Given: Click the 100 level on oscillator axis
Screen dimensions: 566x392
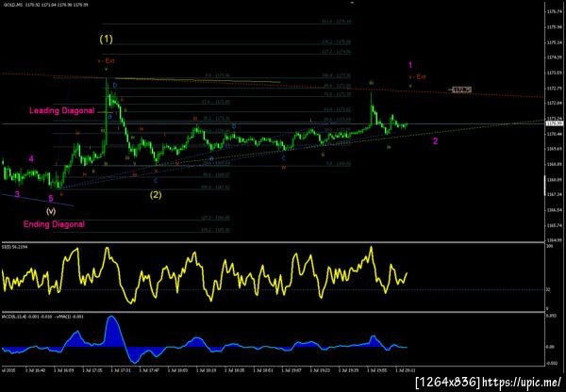Looking at the screenshot, I should click(x=549, y=246).
